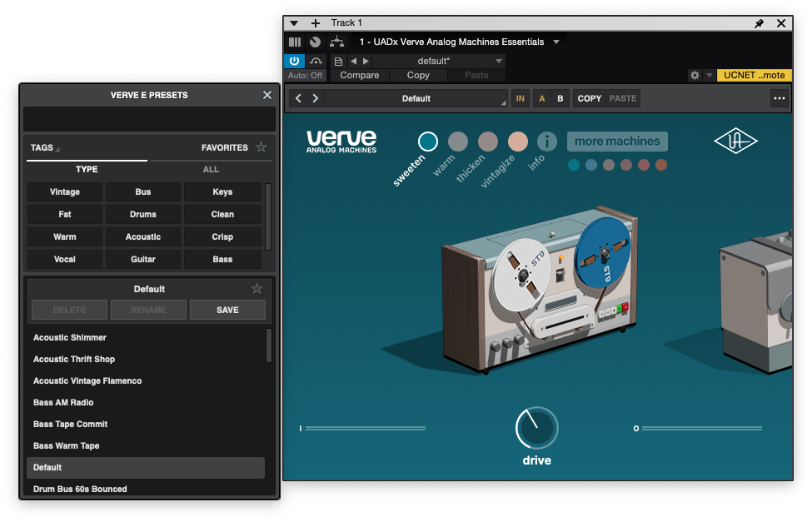Click plugin PASTE button
Viewport: 812px width, 522px height.
(623, 98)
